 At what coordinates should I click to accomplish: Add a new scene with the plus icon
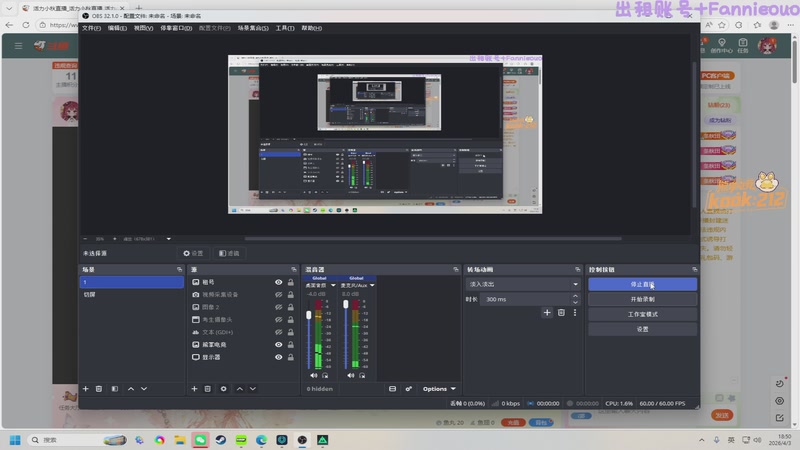(86, 389)
